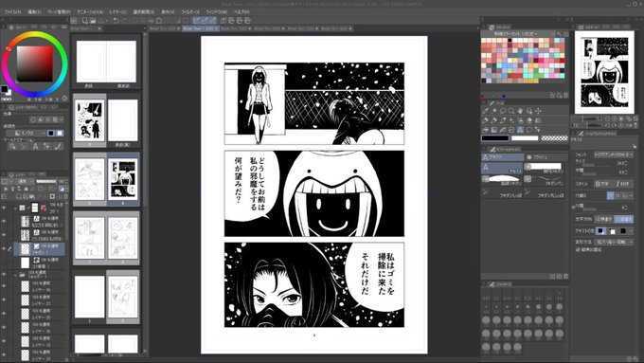Click the Open file folder icon
The image size is (644, 363).
pyautogui.click(x=93, y=20)
